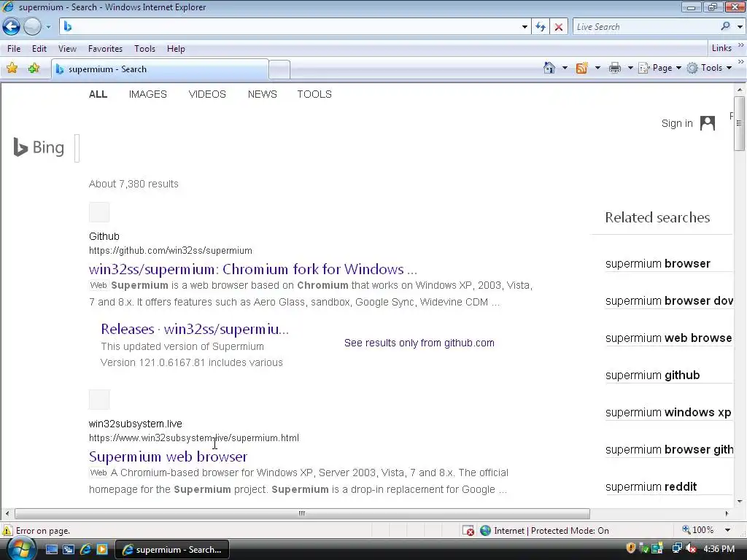Expand the Print options dropdown arrow
This screenshot has width=747, height=560.
(630, 68)
